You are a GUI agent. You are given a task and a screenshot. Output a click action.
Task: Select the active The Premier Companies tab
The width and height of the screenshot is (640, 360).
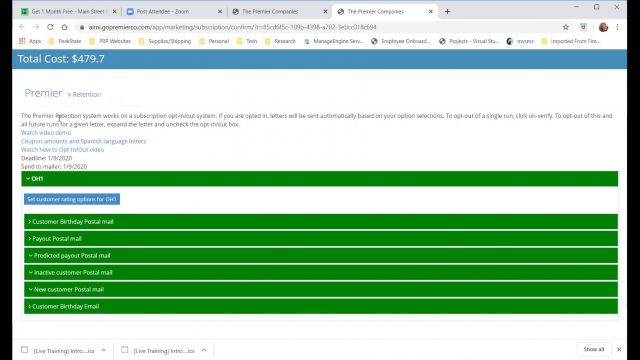384,11
